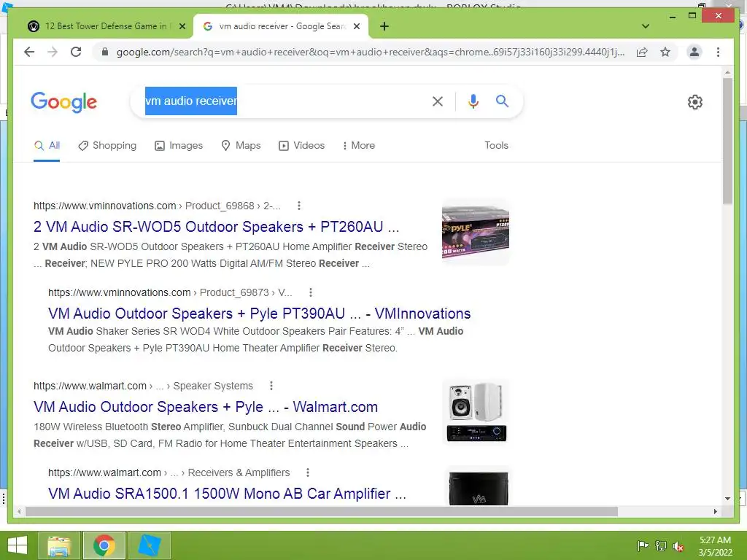The width and height of the screenshot is (747, 560).
Task: Switch to Images results
Action: pos(179,145)
